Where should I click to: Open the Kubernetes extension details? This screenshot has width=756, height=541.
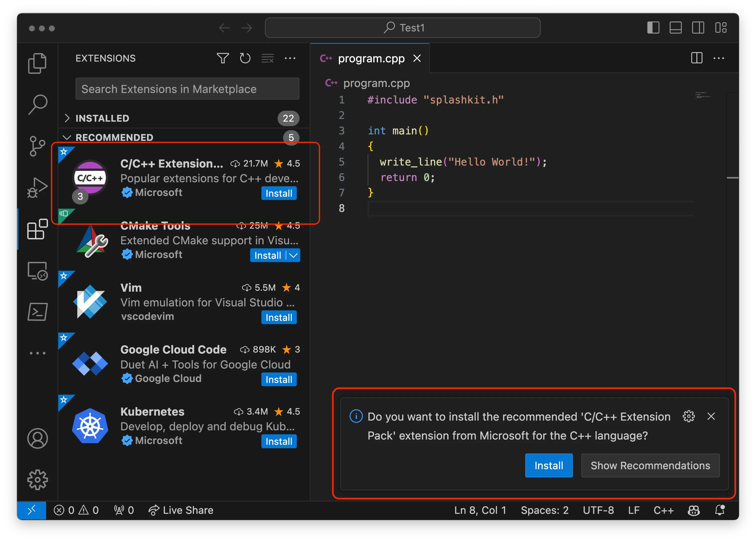click(x=152, y=412)
